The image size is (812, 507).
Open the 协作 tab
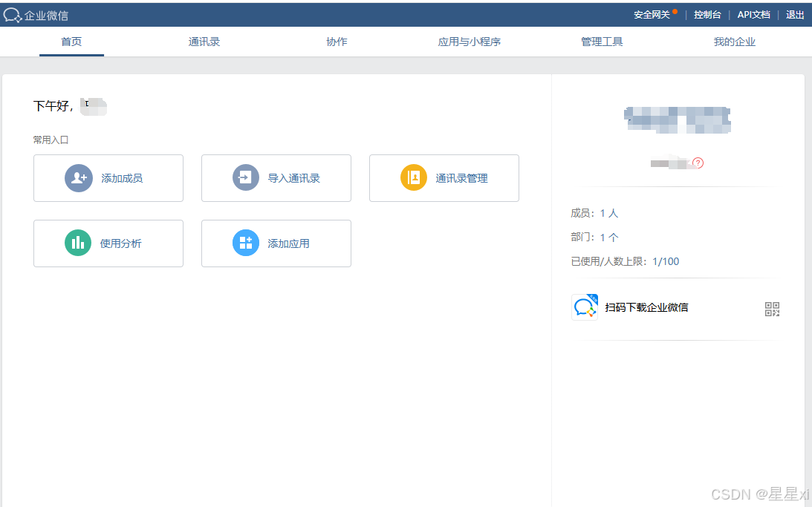(337, 42)
